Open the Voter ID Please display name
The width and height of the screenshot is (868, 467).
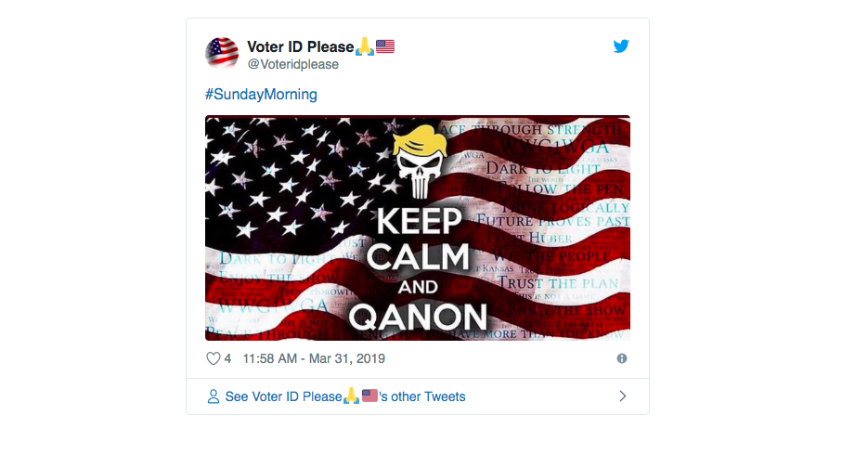click(300, 46)
